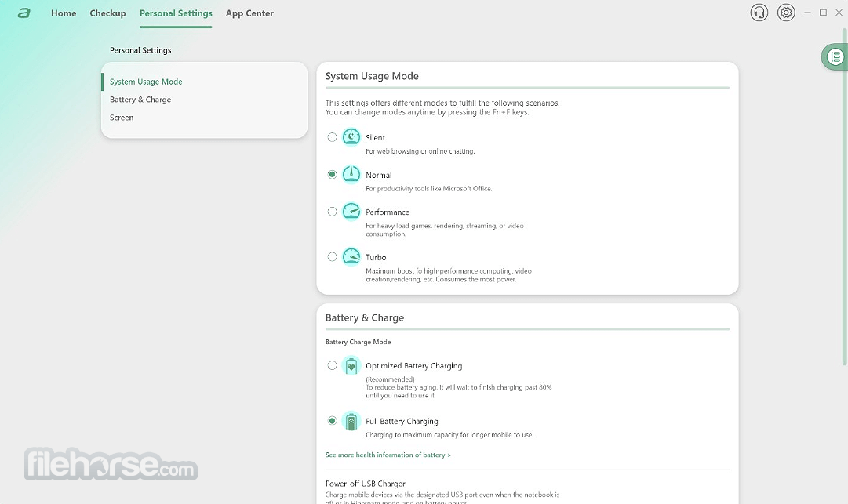Open See more health information of battery link
848x504 pixels.
[x=388, y=455]
